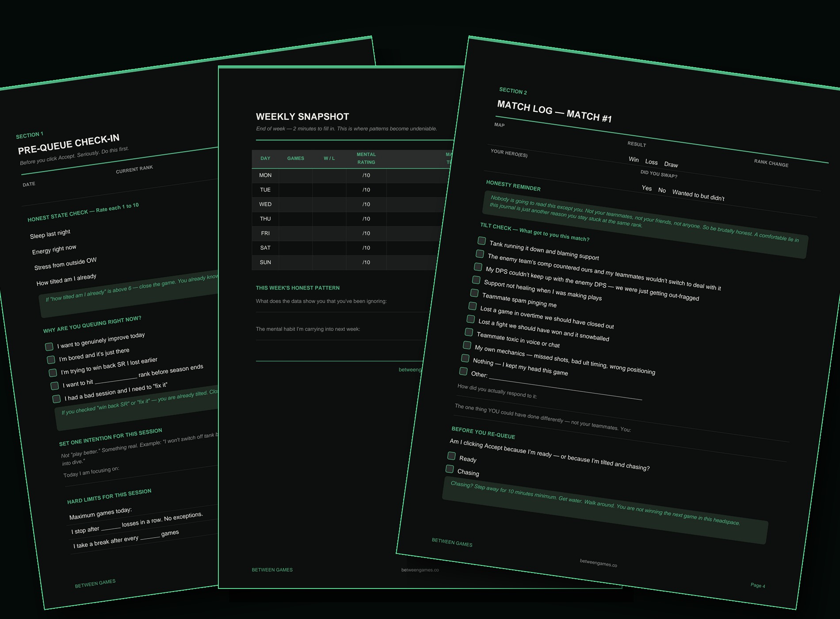The image size is (840, 619).
Task: Click the SAT row day cell
Action: (x=265, y=248)
